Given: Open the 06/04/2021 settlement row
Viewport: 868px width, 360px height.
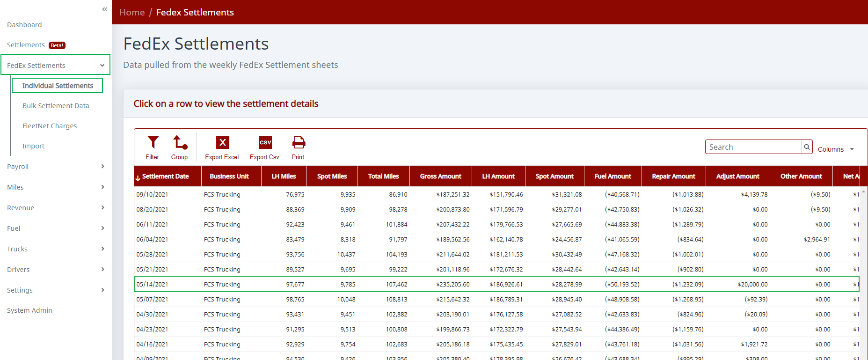Looking at the screenshot, I should (x=497, y=239).
